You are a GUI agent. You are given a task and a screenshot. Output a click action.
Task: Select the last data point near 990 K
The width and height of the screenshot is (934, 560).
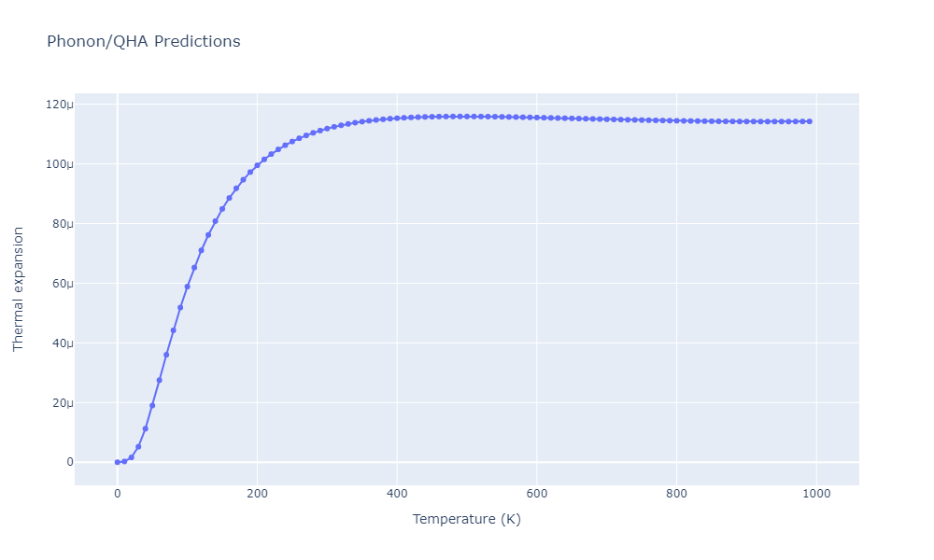(809, 121)
